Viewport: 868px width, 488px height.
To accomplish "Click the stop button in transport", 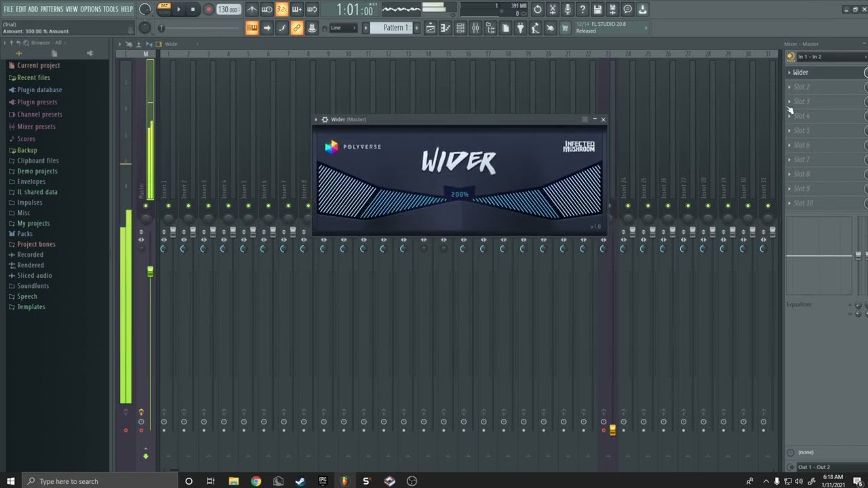I will [193, 9].
